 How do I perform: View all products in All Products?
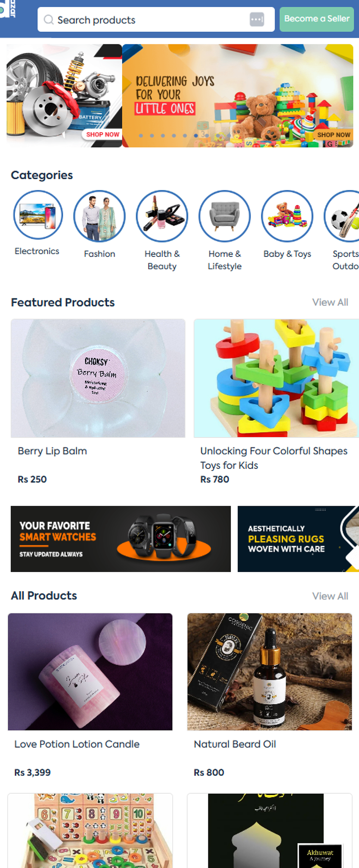[330, 596]
